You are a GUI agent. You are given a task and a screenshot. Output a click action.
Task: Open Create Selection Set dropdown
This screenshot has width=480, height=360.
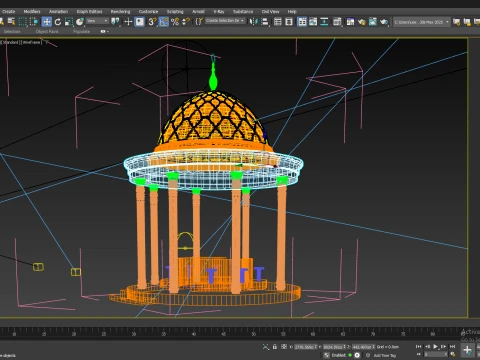click(225, 21)
